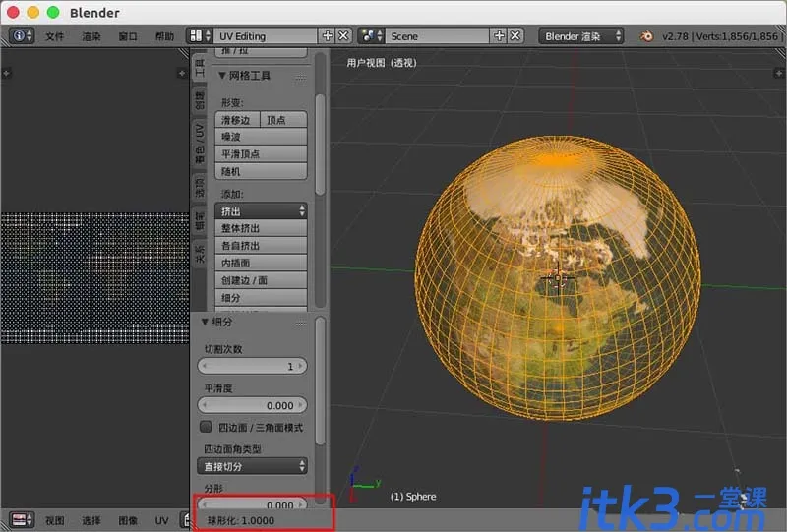Open the 窗口 menu
Viewport: 787px width, 532px height.
pyautogui.click(x=128, y=36)
